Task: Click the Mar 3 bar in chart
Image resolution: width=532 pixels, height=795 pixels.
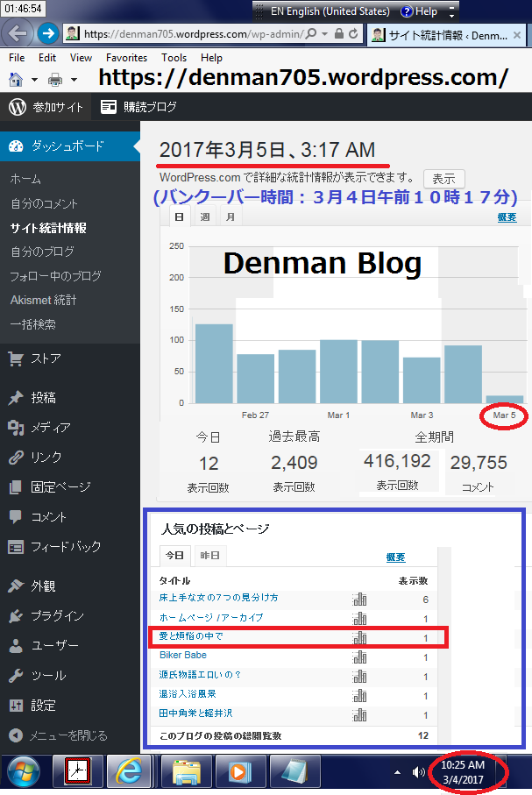Action: 422,380
